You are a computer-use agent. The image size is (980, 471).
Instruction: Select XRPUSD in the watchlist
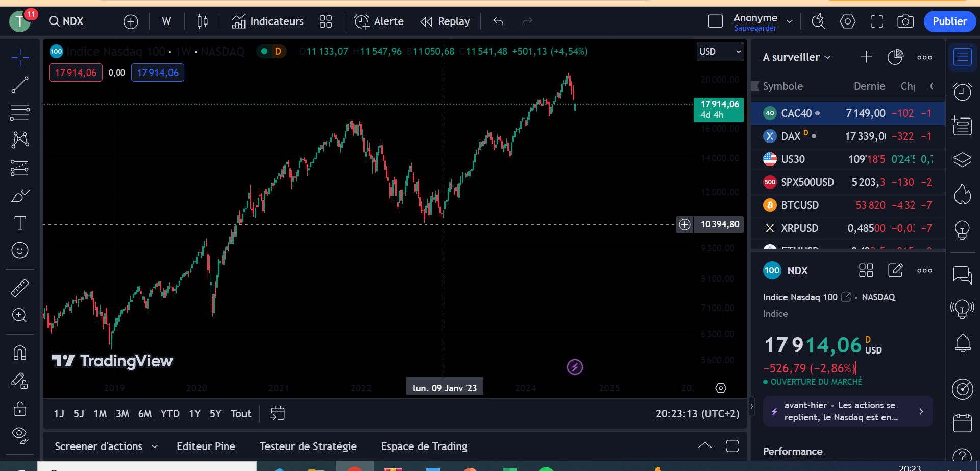(x=848, y=228)
